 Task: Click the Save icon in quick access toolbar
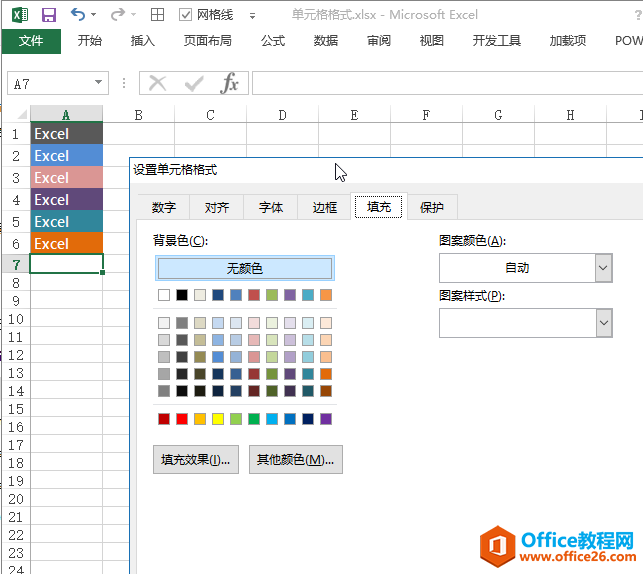tap(49, 15)
